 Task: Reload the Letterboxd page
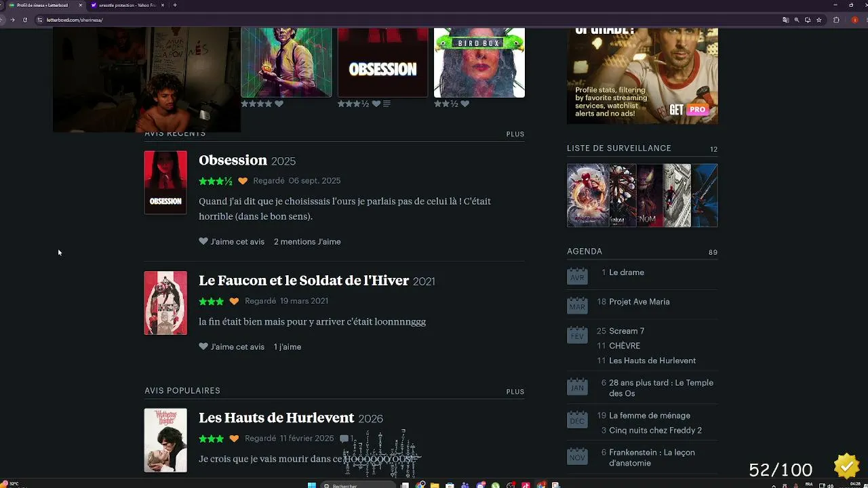coord(25,20)
